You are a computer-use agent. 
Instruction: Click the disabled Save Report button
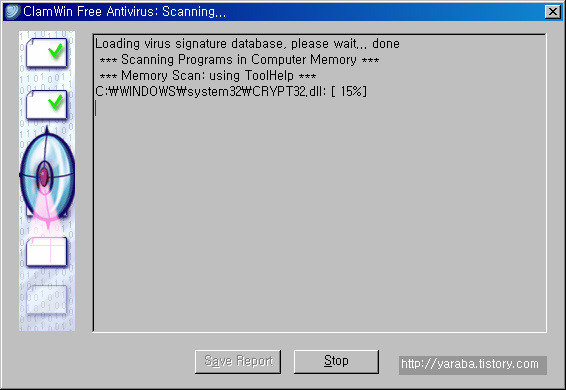coord(238,361)
